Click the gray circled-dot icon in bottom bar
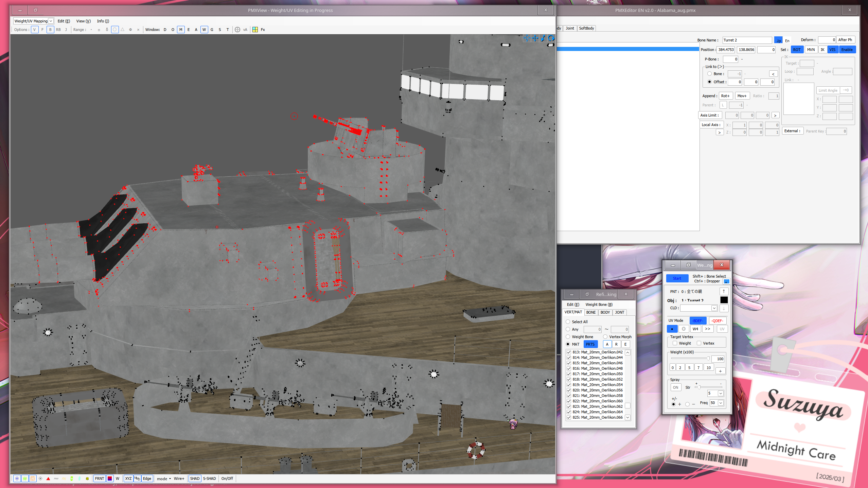 pyautogui.click(x=40, y=478)
